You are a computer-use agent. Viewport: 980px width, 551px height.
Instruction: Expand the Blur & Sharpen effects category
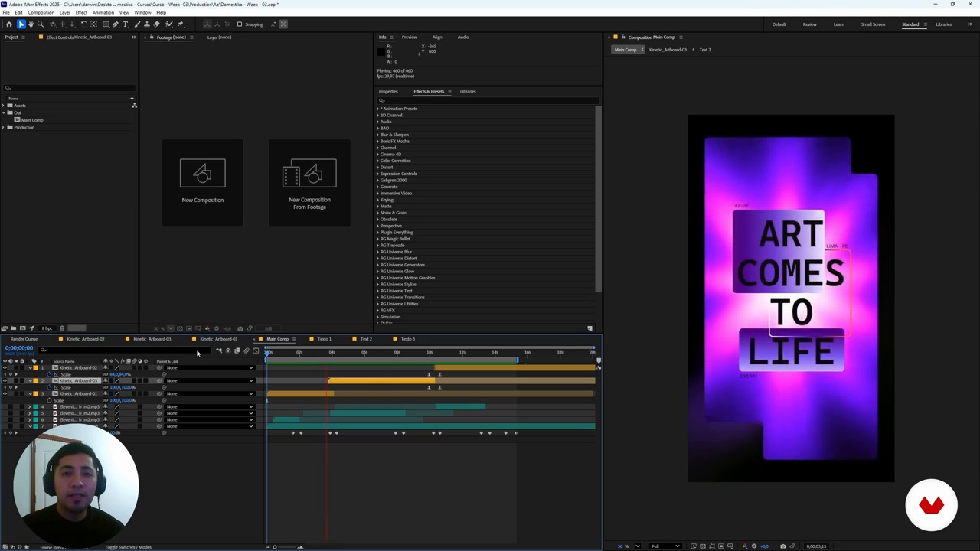coord(377,135)
